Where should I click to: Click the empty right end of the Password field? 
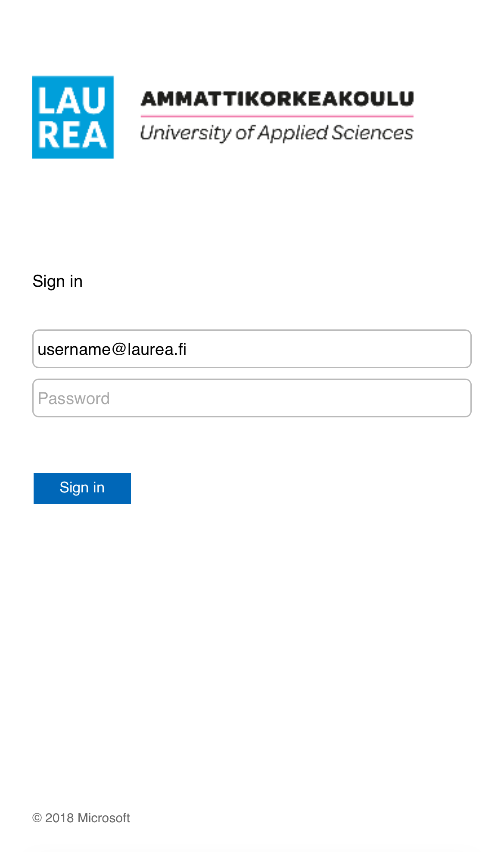[x=431, y=398]
